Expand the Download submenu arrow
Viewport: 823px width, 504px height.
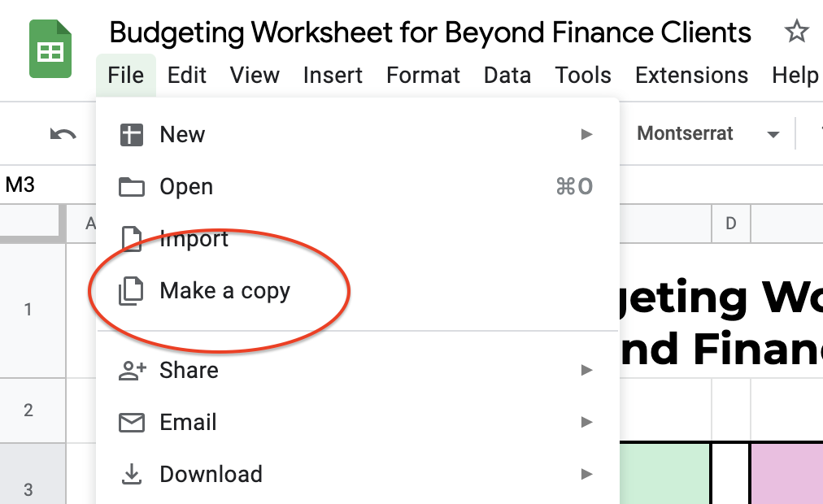coord(587,474)
